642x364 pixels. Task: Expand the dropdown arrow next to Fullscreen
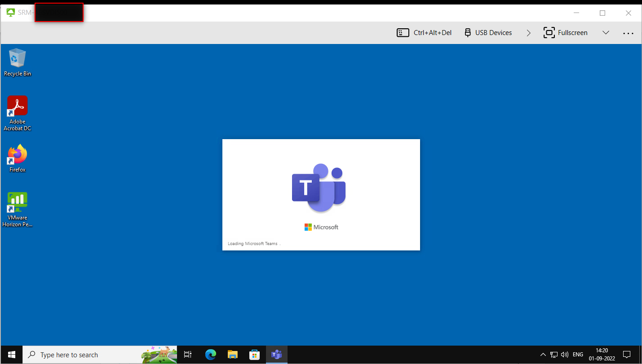[x=606, y=33]
